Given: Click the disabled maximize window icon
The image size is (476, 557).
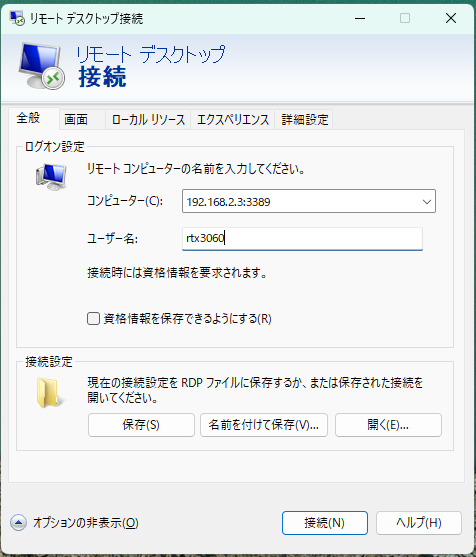Looking at the screenshot, I should 405,18.
